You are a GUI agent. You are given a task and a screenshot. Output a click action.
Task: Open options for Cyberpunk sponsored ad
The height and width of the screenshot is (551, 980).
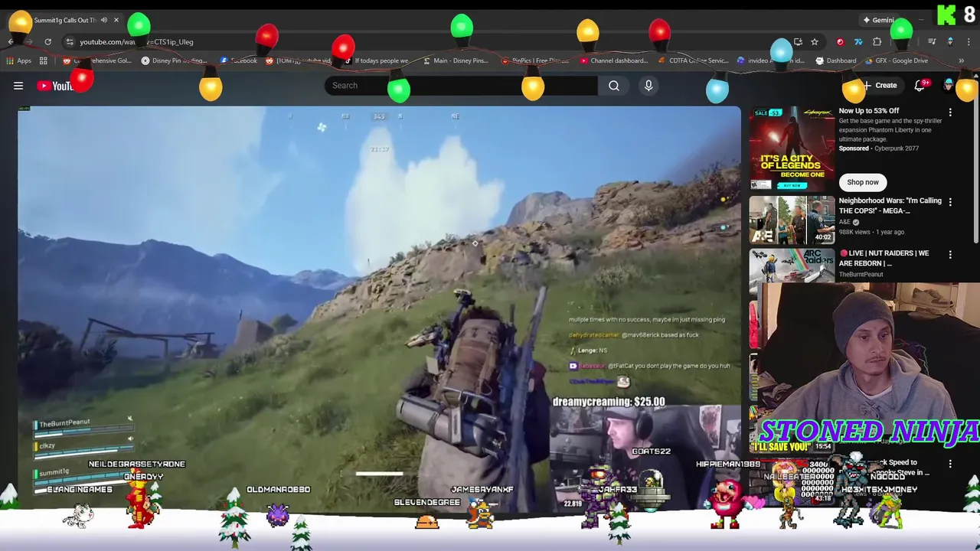click(950, 112)
